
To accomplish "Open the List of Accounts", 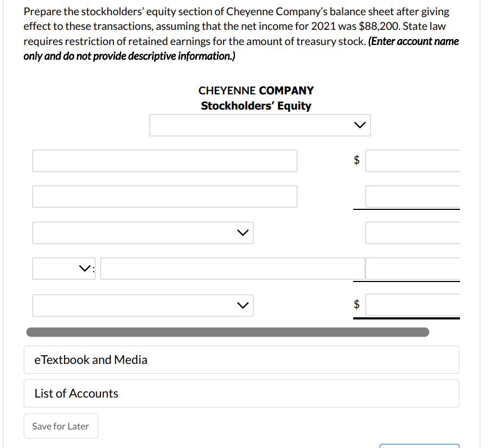I will tap(241, 393).
